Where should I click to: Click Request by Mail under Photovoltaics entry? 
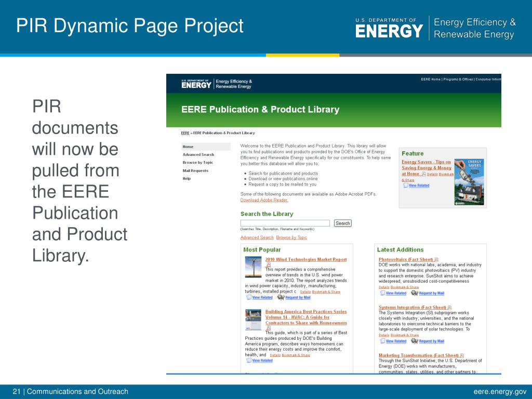pos(431,294)
